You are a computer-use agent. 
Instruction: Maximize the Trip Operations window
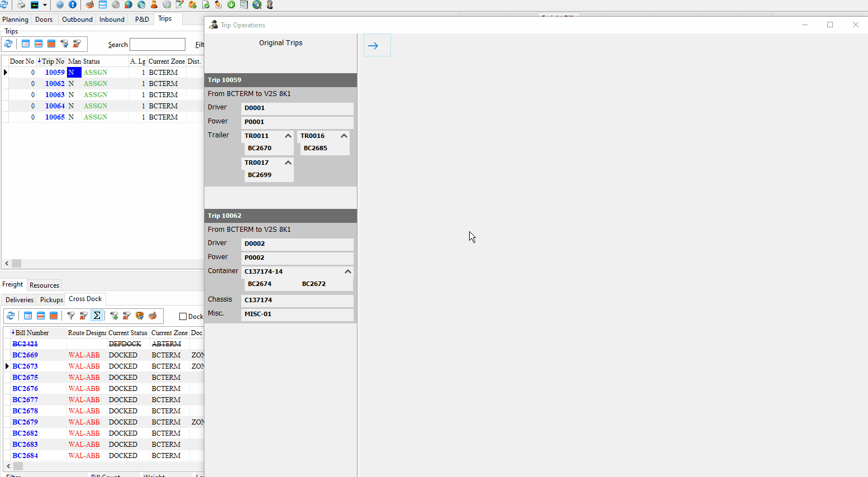(830, 25)
